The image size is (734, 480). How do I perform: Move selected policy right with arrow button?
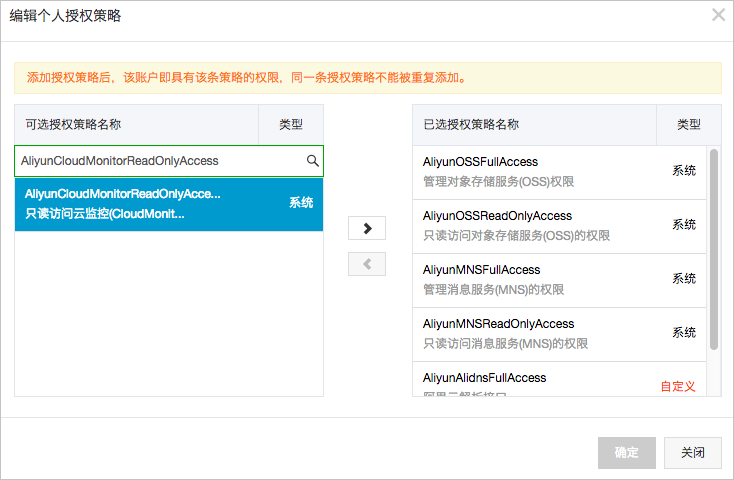click(x=367, y=228)
